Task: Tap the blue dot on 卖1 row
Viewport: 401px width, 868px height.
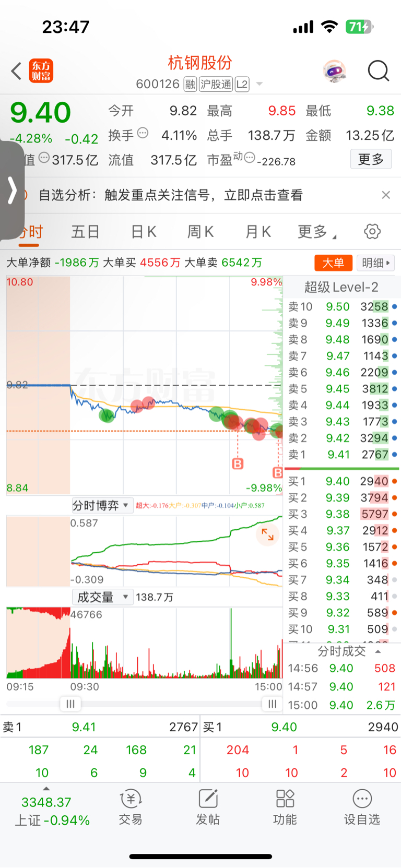Action: coord(394,455)
